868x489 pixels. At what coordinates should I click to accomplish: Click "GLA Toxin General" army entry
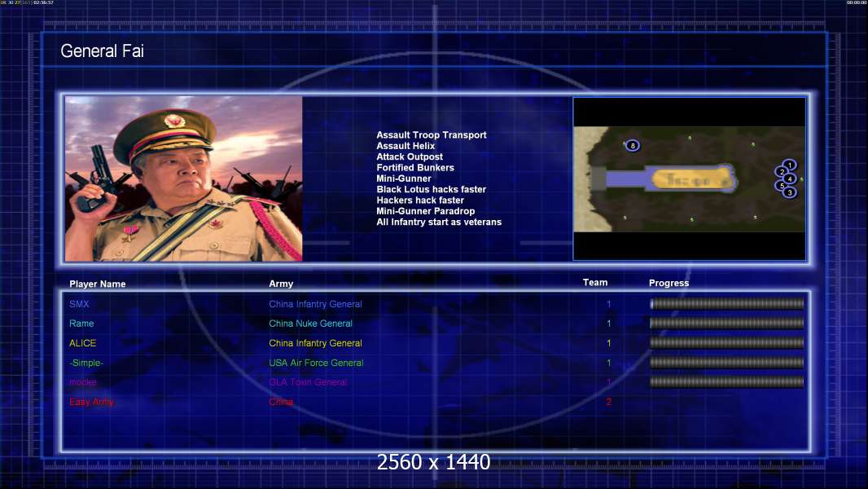(x=308, y=382)
